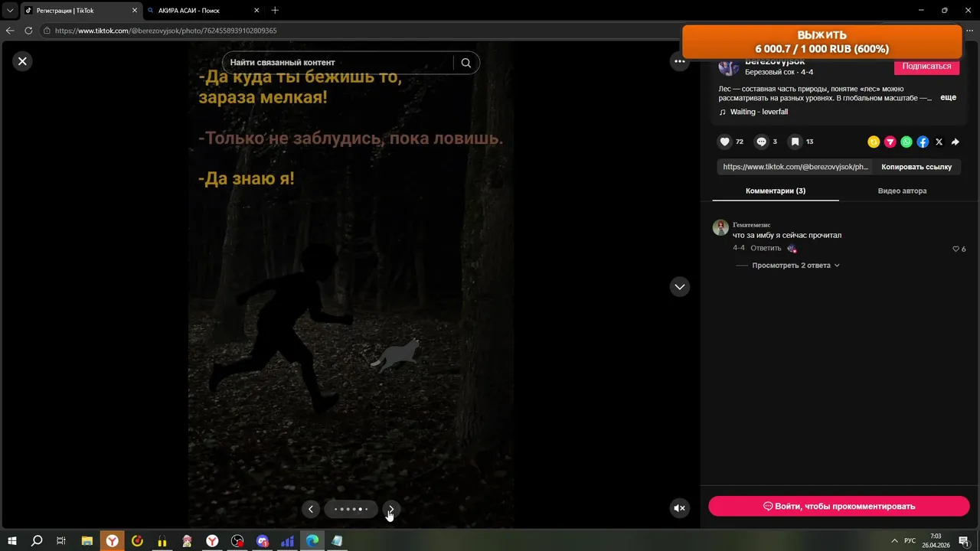The width and height of the screenshot is (980, 551).
Task: Open the berezovyjsok profile name link
Action: 775,61
